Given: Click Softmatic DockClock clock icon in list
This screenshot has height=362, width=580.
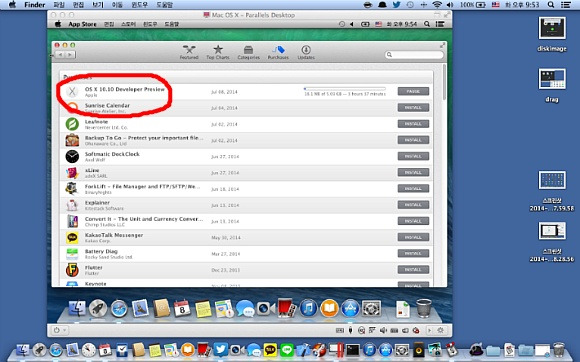Looking at the screenshot, I should (72, 156).
